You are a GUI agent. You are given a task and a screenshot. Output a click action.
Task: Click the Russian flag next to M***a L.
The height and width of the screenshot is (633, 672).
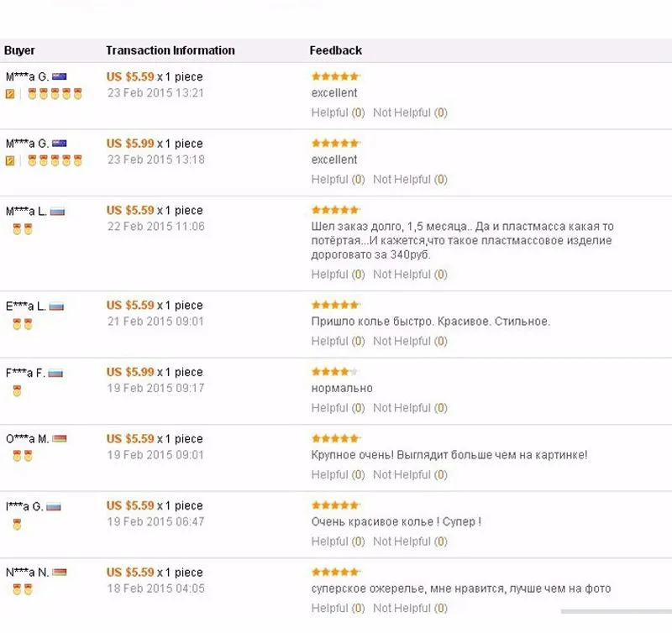click(x=57, y=212)
